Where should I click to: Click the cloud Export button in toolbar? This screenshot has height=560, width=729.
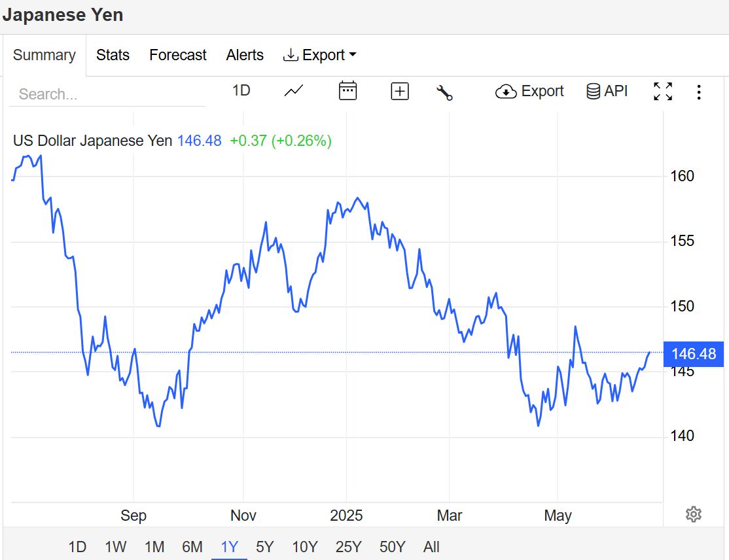(x=529, y=91)
